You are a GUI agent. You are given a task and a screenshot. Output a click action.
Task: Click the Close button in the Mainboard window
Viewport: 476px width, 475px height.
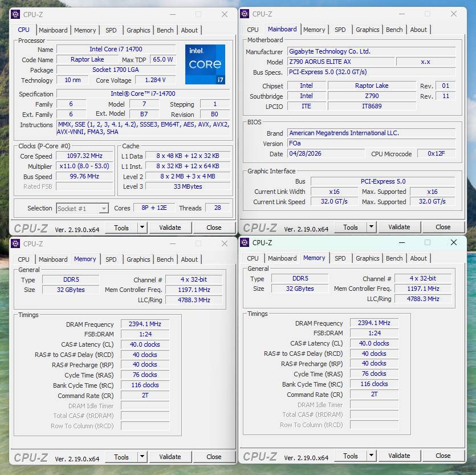point(443,227)
